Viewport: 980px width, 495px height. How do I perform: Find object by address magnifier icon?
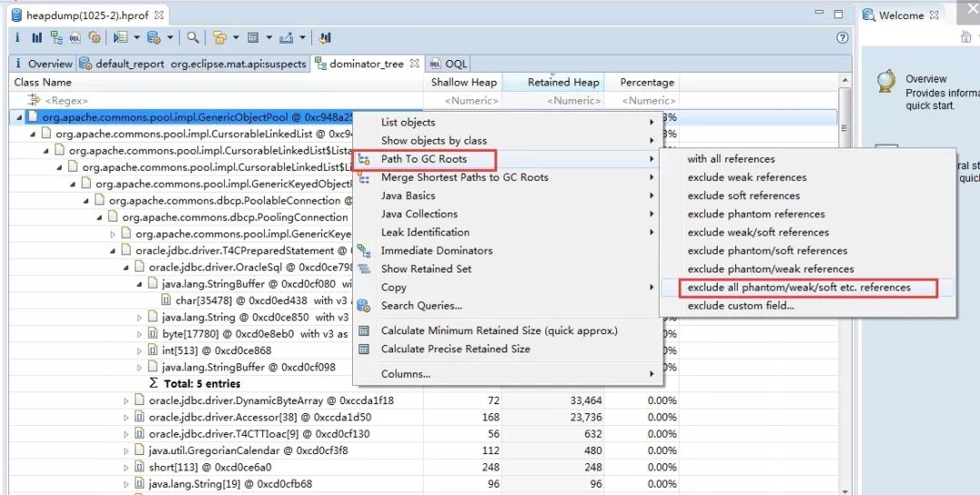193,37
